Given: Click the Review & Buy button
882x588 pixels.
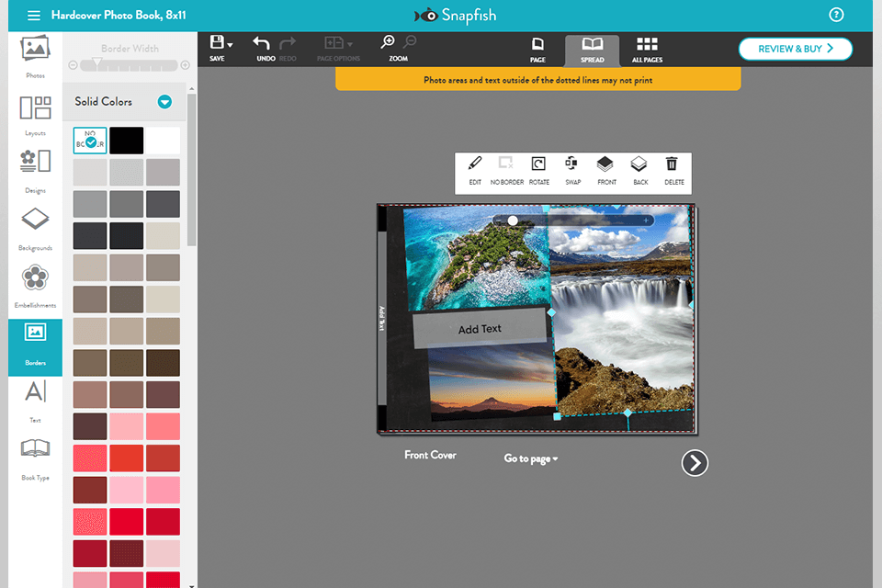Looking at the screenshot, I should pyautogui.click(x=796, y=49).
